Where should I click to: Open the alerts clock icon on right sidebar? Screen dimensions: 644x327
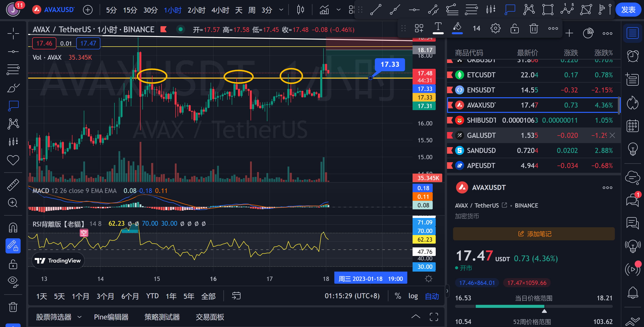tap(632, 56)
